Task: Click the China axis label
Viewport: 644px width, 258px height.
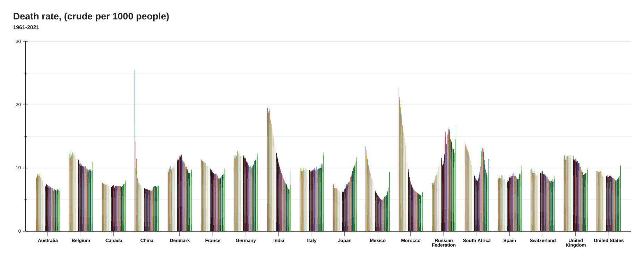Action: pyautogui.click(x=147, y=240)
